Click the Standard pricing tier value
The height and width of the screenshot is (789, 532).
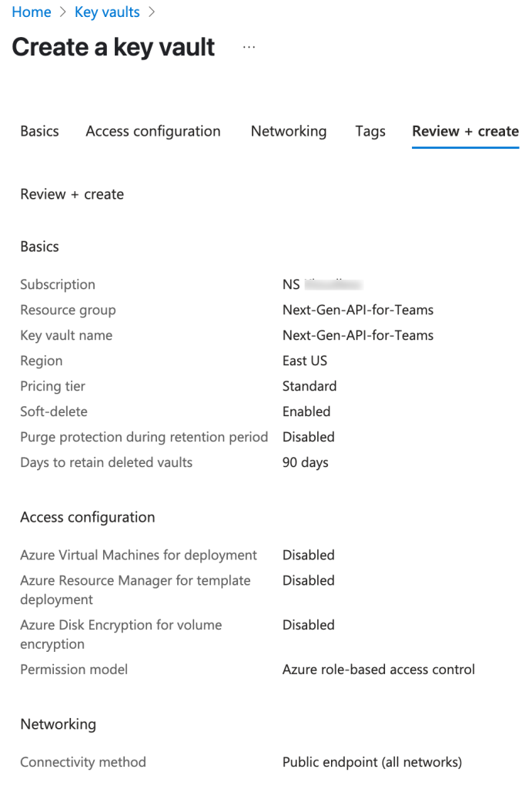coord(309,387)
